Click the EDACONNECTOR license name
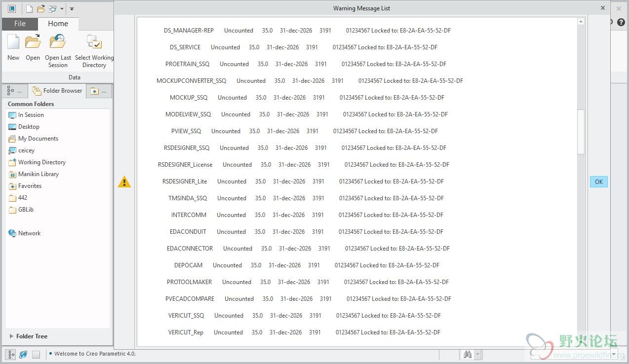 pyautogui.click(x=190, y=249)
